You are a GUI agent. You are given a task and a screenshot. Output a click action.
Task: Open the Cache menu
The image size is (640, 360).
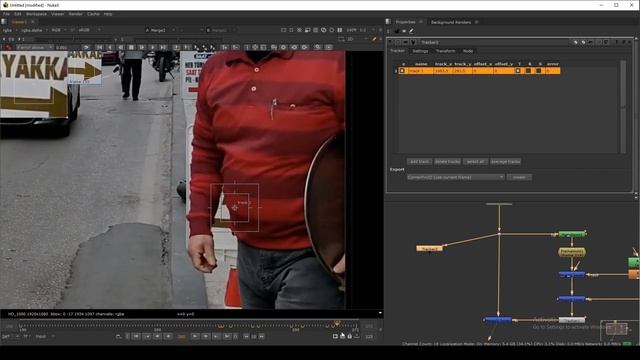pyautogui.click(x=93, y=14)
